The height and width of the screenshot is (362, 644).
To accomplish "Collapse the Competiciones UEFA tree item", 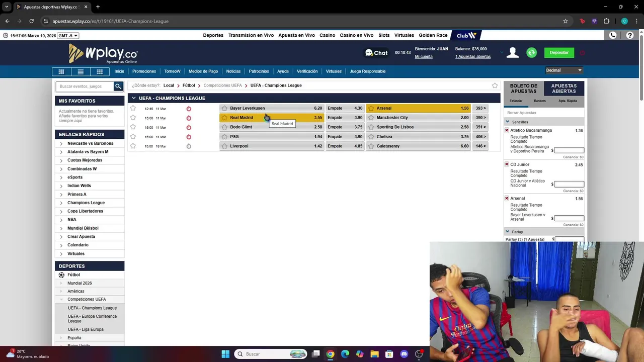I will (61, 300).
